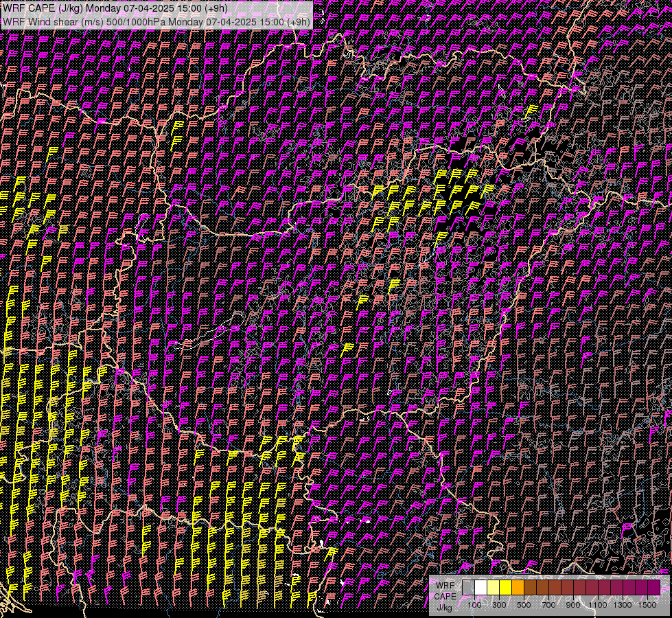Click the 700 legend value
This screenshot has width=672, height=618.
point(548,605)
